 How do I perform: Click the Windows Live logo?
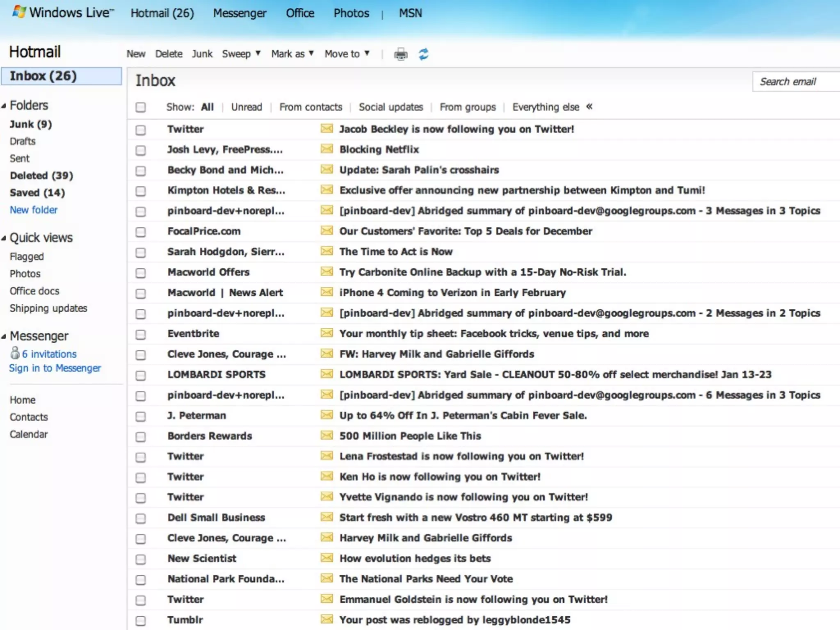[20, 12]
